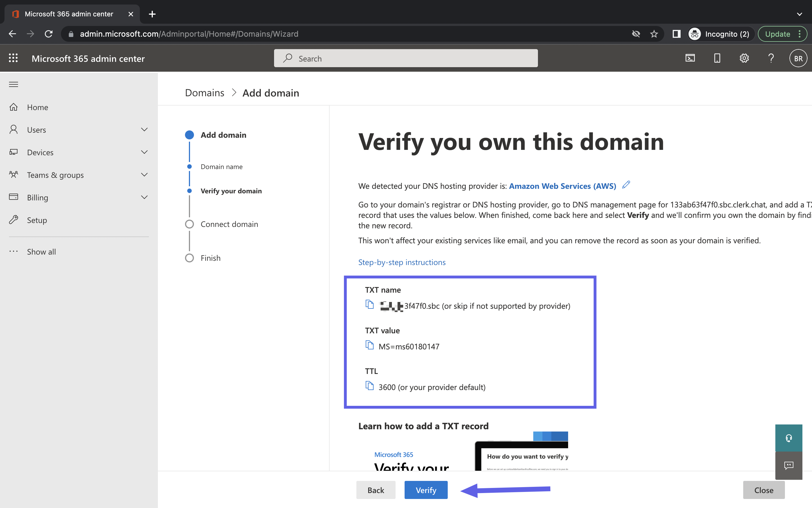Open the tab list dropdown arrow
The height and width of the screenshot is (508, 812).
799,14
